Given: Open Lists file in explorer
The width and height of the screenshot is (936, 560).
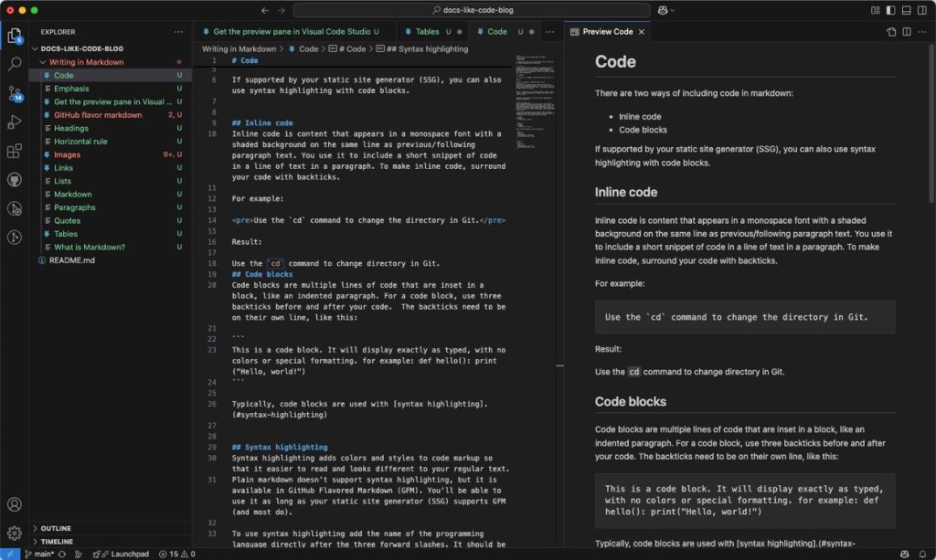Looking at the screenshot, I should (x=111, y=181).
